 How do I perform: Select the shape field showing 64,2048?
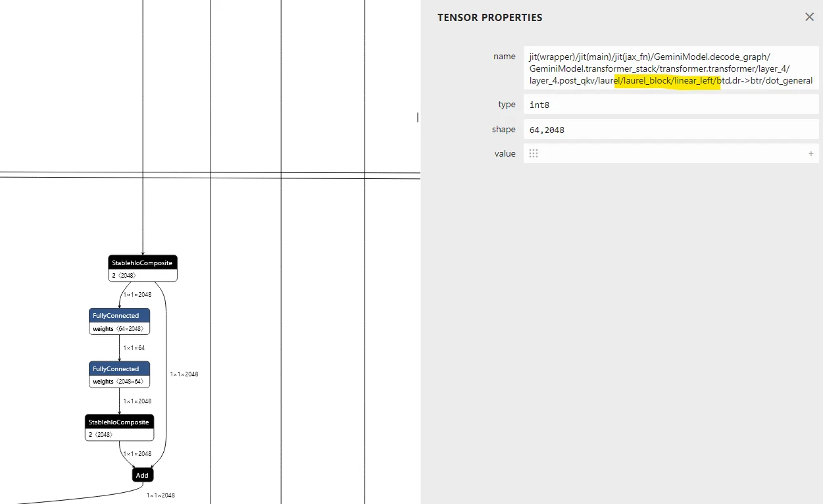pyautogui.click(x=671, y=130)
